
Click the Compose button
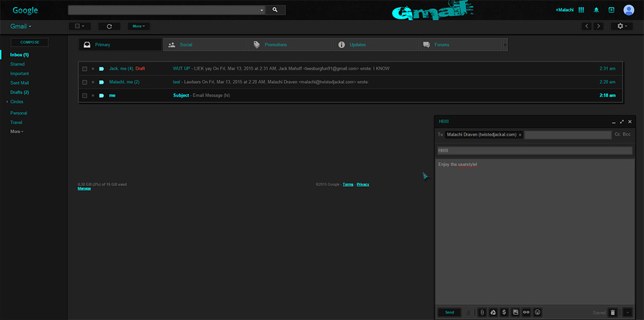click(30, 42)
